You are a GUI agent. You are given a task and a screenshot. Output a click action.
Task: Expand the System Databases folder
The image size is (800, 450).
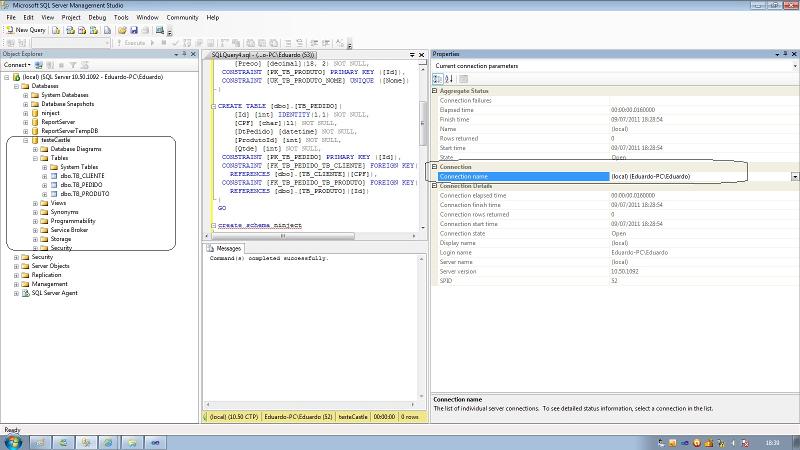[x=26, y=95]
